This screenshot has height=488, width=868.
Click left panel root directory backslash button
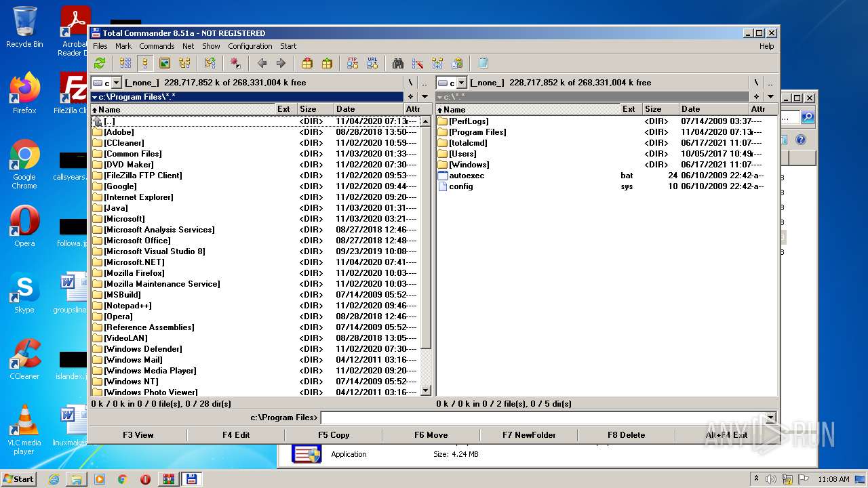[410, 83]
